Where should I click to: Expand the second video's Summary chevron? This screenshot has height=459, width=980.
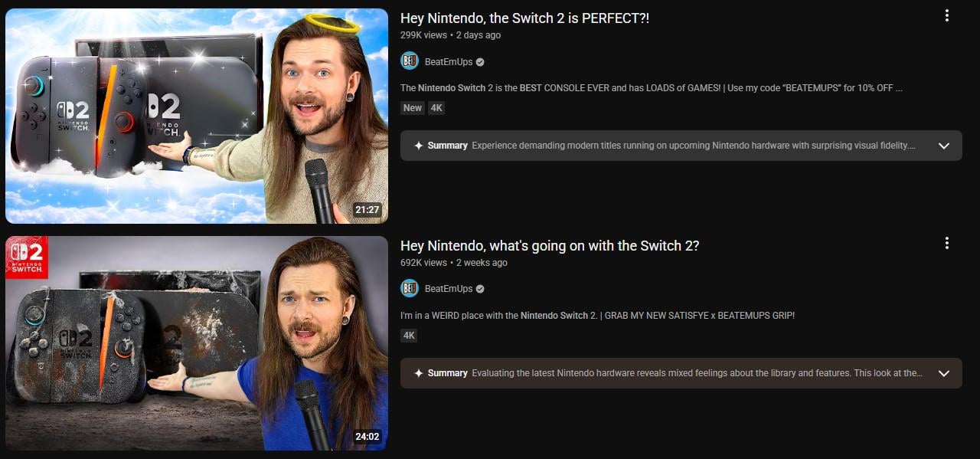pyautogui.click(x=944, y=373)
